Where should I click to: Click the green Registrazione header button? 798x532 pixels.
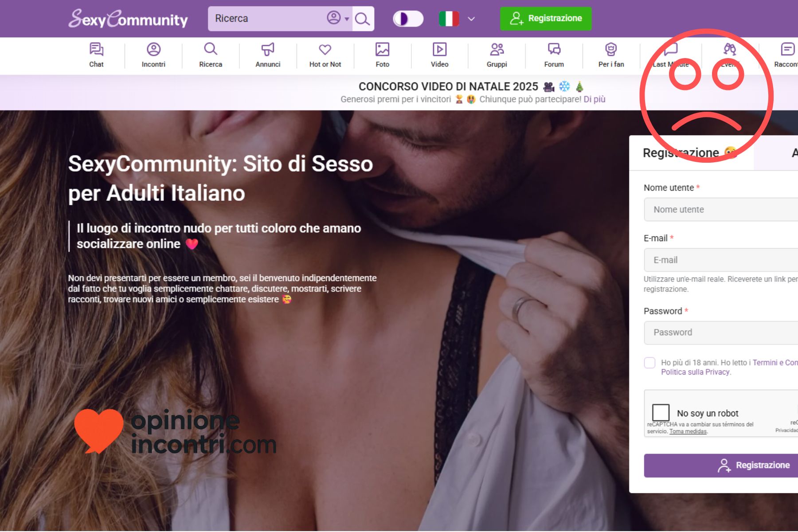[x=546, y=19]
